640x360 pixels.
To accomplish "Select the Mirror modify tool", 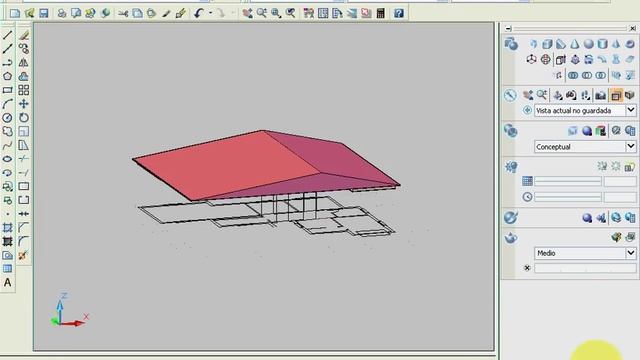I will [x=24, y=63].
